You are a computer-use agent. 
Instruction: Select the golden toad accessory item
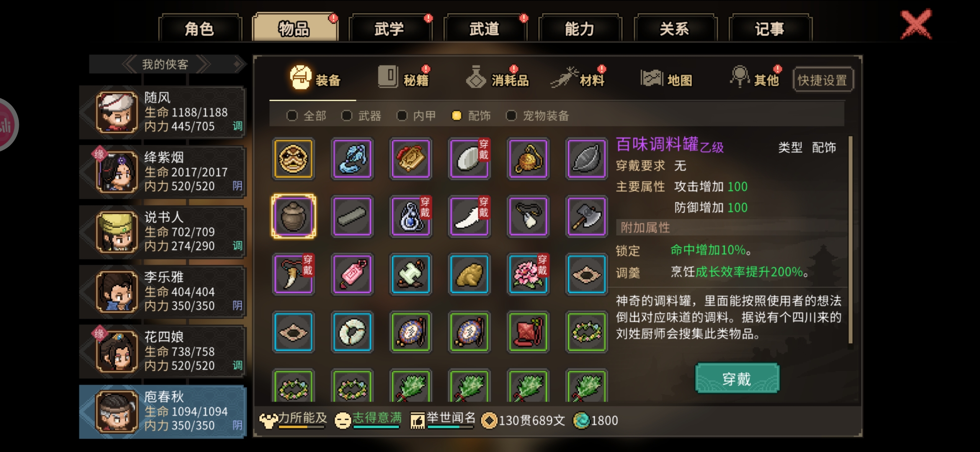(469, 275)
